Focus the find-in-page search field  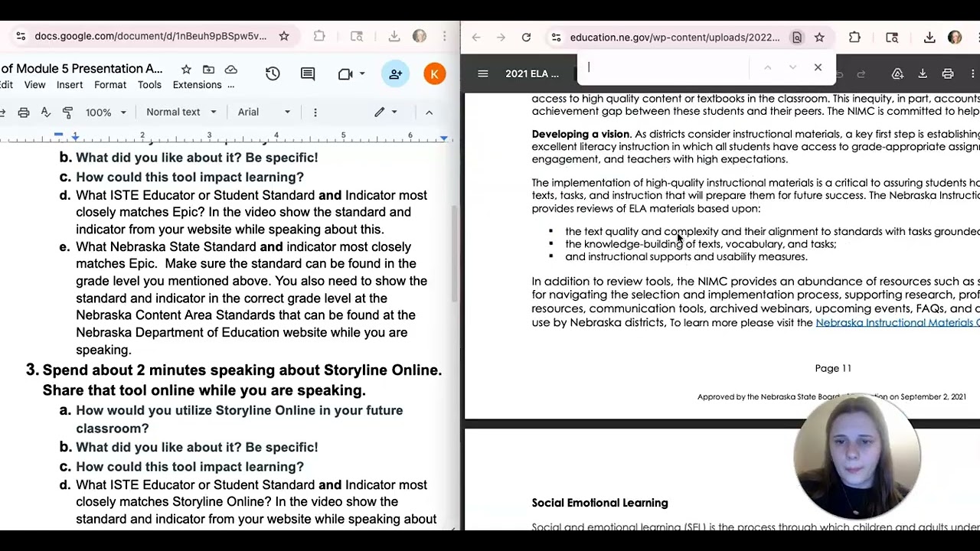tap(668, 67)
